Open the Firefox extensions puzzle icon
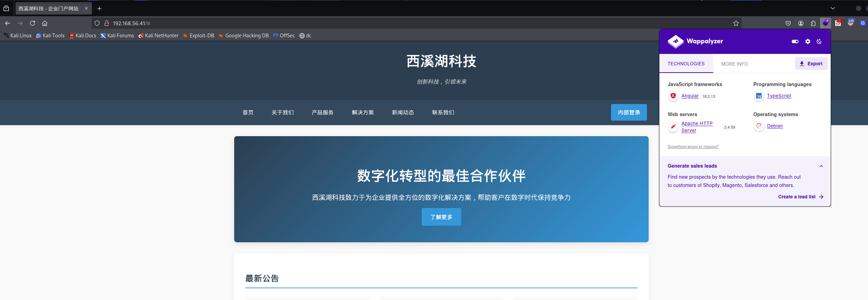868x300 pixels. coord(813,23)
